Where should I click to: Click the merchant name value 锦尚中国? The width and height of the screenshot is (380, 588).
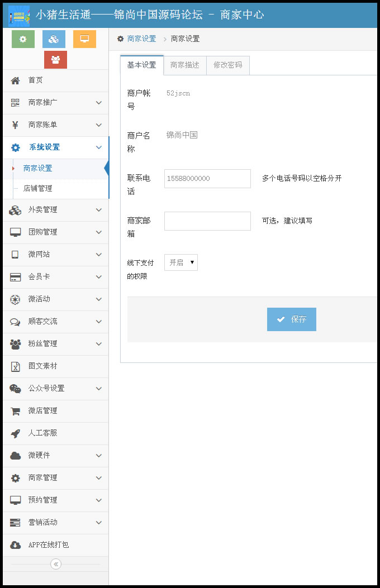pyautogui.click(x=182, y=135)
